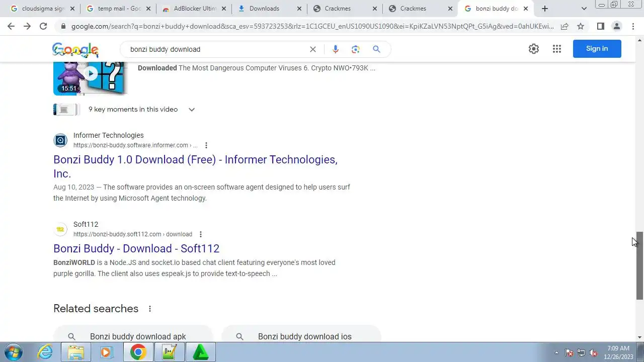
Task: Click the Soft112 site favicon
Action: coord(60,229)
